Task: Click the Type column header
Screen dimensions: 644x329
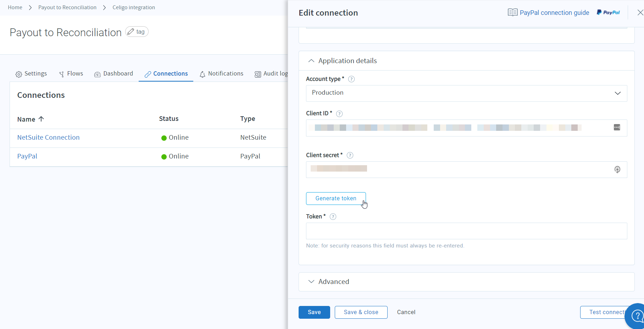Action: (x=248, y=119)
